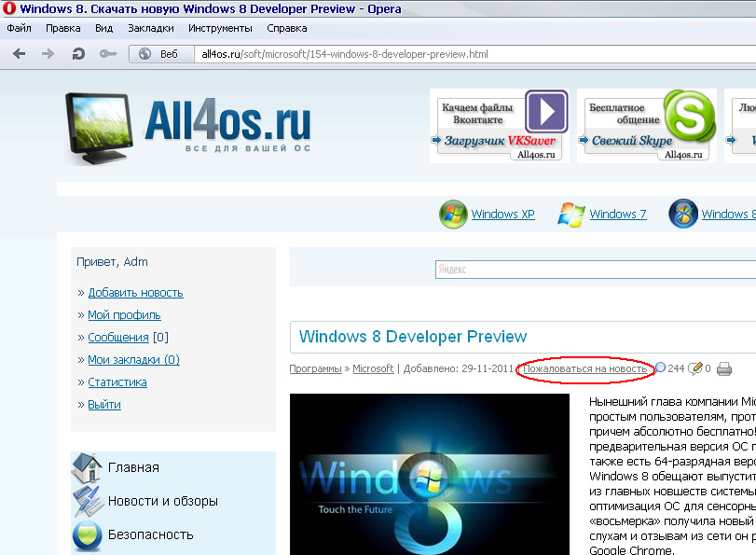Go to Главная section
Viewport: 756px width, 555px height.
(x=133, y=467)
